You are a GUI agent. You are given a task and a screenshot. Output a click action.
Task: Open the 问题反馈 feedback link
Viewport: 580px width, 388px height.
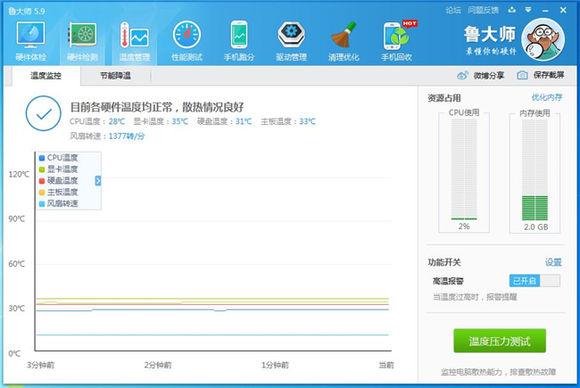pos(483,10)
